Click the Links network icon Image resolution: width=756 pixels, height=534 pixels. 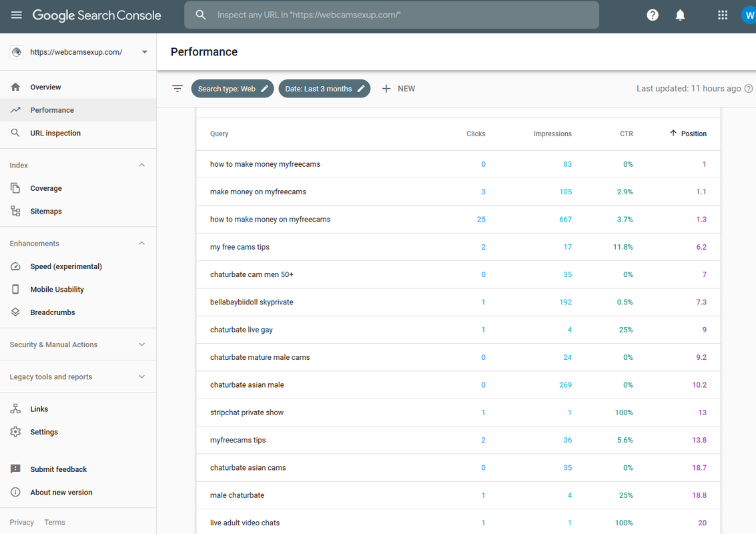pos(15,409)
